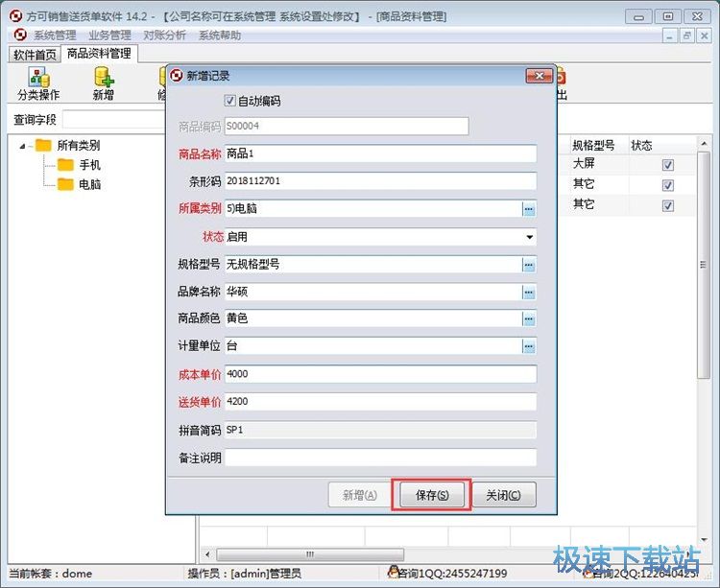Click the folder icon for 手机
The image size is (720, 588).
pyautogui.click(x=65, y=165)
